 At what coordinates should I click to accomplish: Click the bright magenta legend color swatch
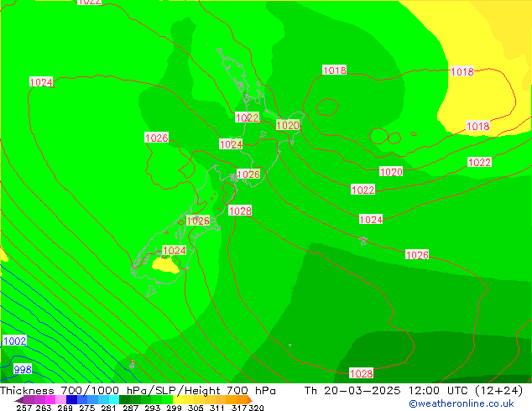tap(50, 399)
